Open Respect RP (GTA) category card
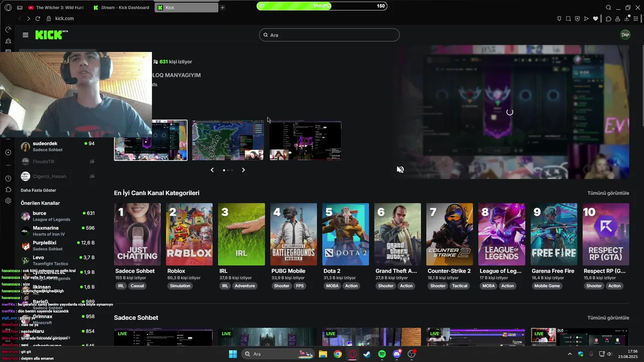Image resolution: width=644 pixels, height=362 pixels. [x=606, y=234]
